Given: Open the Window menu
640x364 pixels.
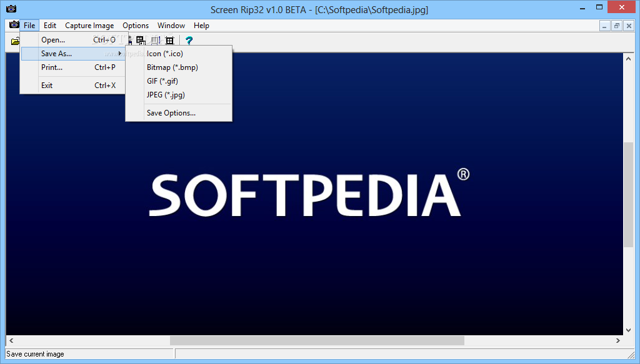Looking at the screenshot, I should tap(171, 25).
